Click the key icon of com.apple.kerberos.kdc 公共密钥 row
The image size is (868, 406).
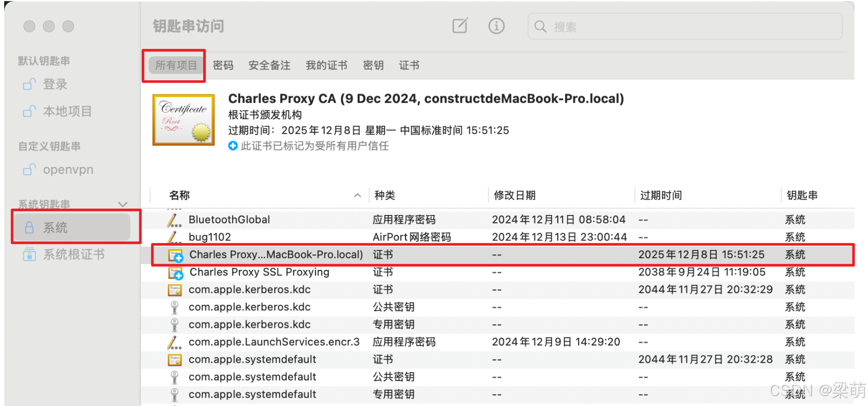click(x=175, y=307)
